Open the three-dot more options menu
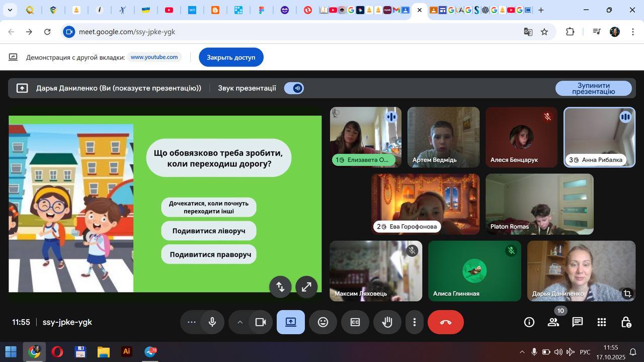Screen dimensions: 644x362 [415, 322]
